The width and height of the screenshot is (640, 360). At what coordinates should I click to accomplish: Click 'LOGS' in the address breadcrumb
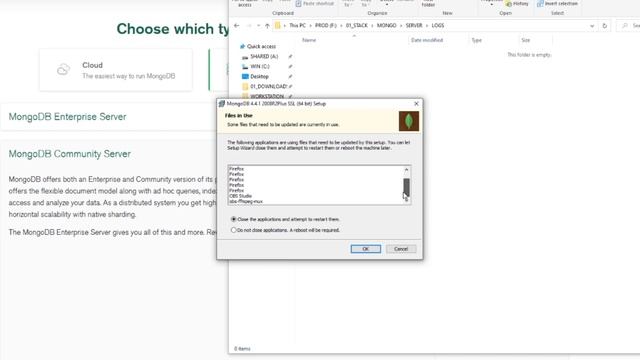coord(438,25)
